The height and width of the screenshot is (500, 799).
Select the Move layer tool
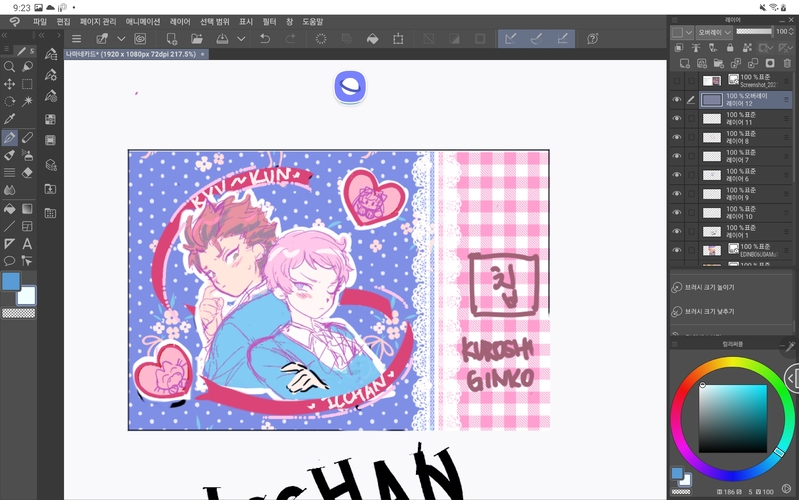[x=9, y=84]
